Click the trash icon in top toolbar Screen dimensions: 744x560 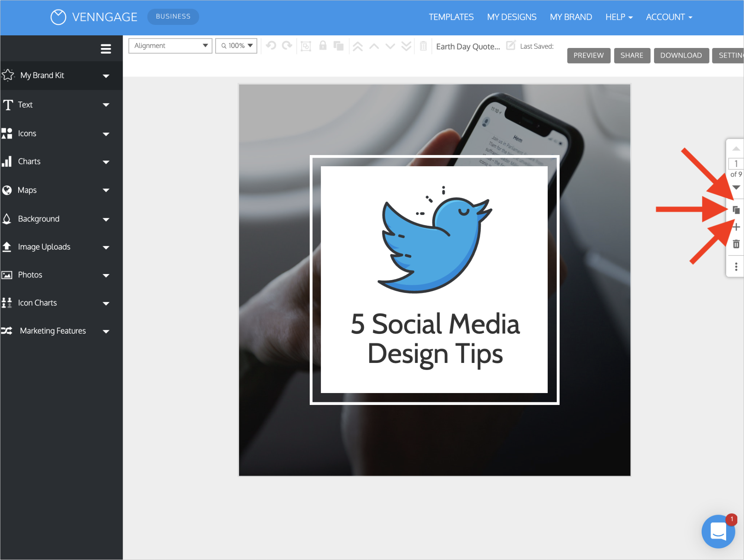click(423, 46)
